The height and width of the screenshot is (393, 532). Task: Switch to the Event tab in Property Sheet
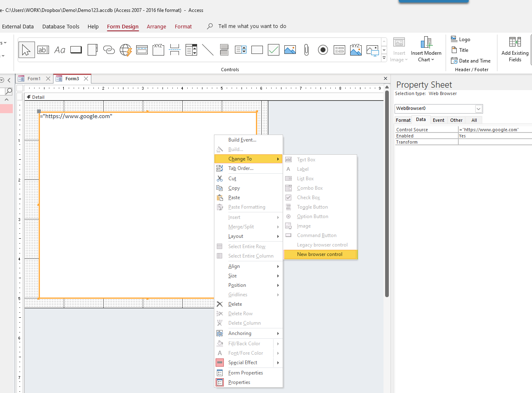click(438, 120)
